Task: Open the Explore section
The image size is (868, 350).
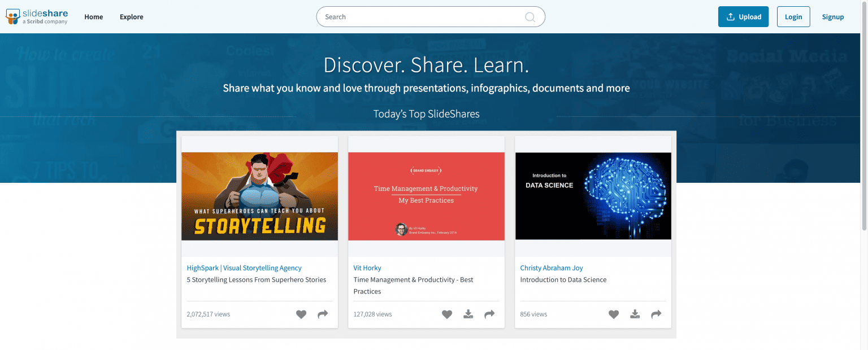Action: [131, 16]
